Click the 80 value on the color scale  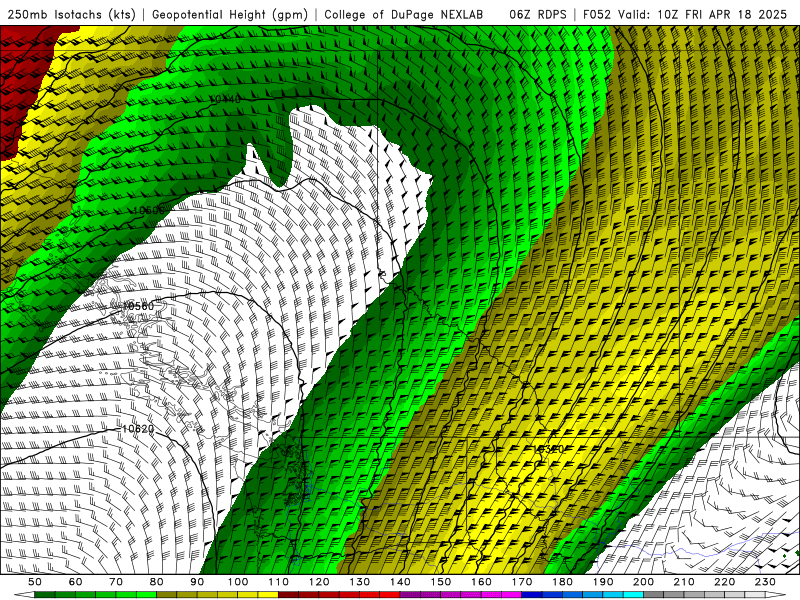(x=157, y=582)
